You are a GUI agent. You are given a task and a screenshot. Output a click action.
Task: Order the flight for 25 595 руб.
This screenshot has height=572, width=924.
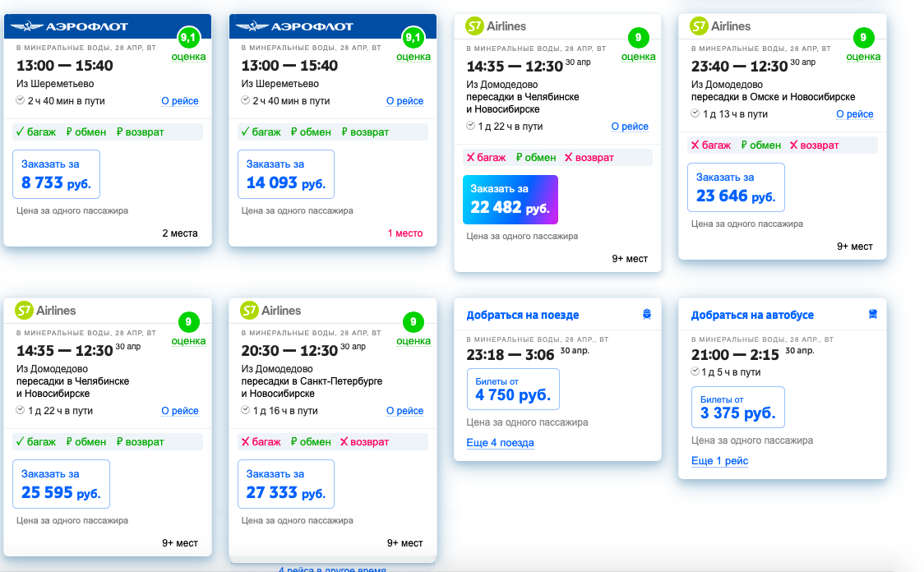tap(62, 484)
